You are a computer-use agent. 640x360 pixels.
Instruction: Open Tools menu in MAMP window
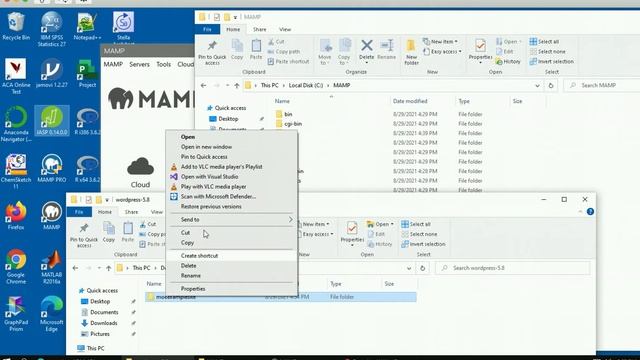[x=163, y=64]
